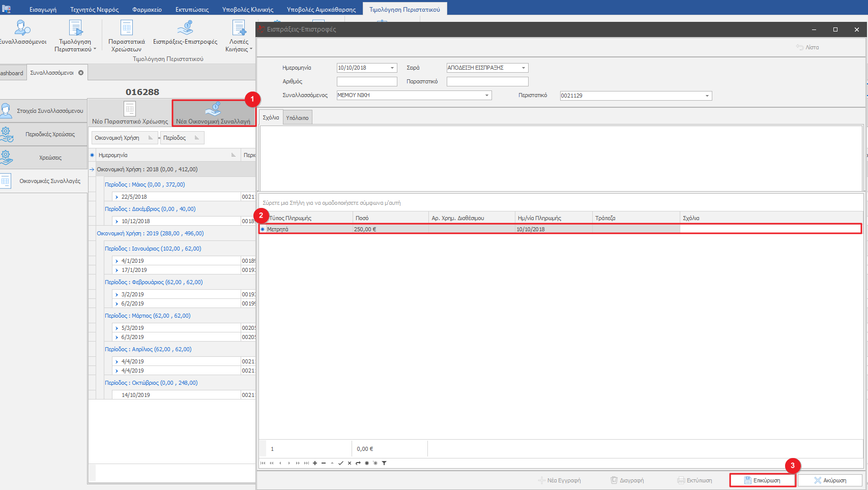Open Περιοδικές Χρεώσεις side panel
The width and height of the screenshot is (868, 490).
point(44,134)
